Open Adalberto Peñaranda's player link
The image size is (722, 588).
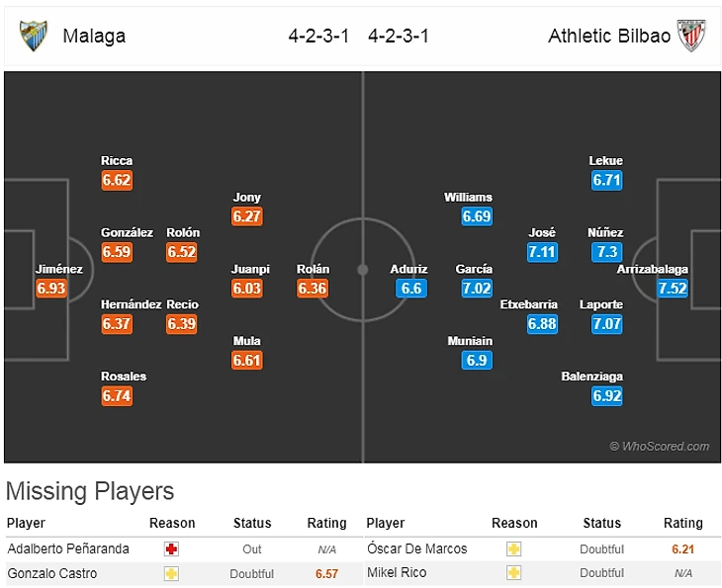pyautogui.click(x=68, y=548)
